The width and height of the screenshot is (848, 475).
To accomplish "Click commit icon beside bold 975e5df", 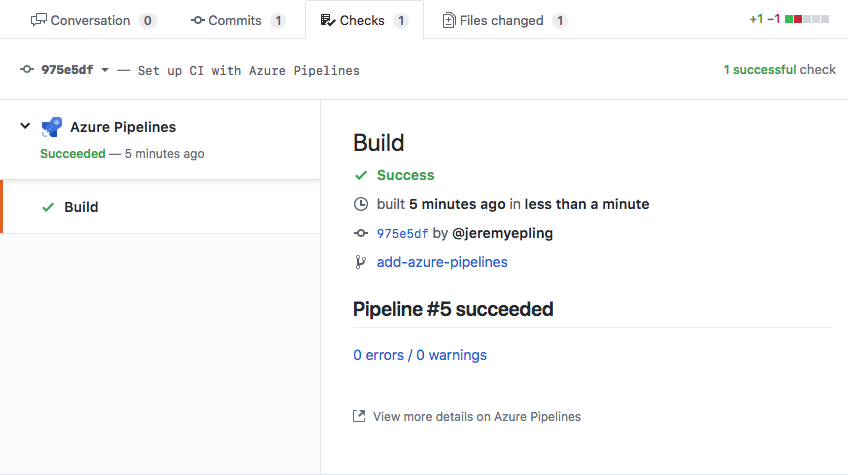I will [27, 69].
